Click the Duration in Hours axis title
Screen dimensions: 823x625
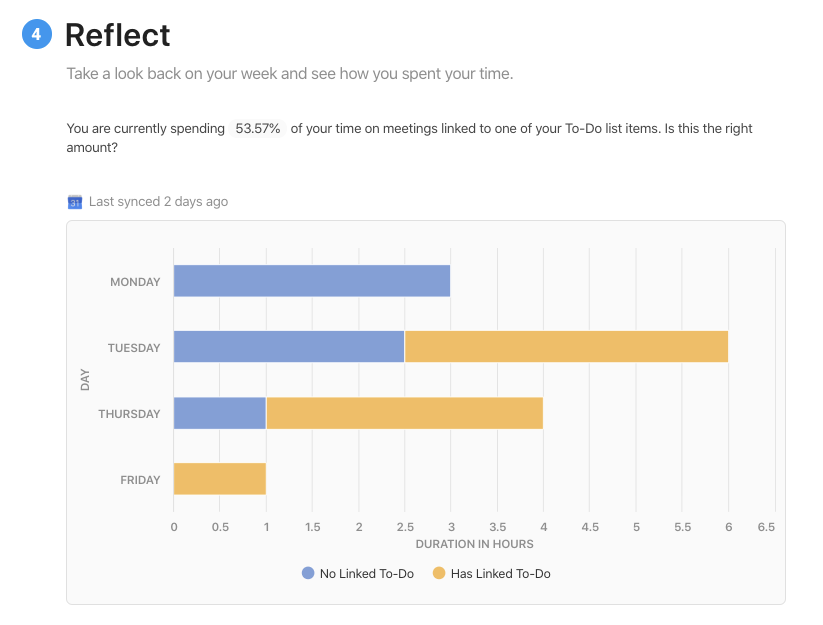pyautogui.click(x=474, y=544)
